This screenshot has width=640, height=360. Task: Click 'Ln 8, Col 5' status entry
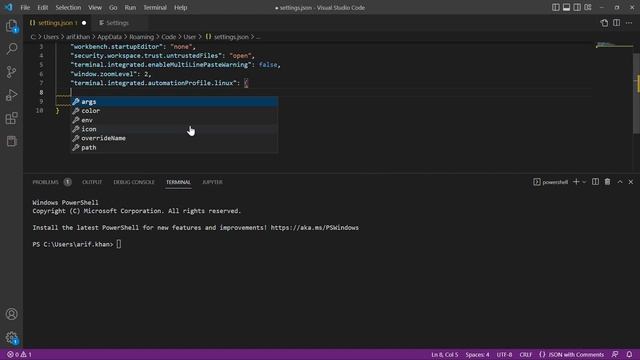tap(444, 354)
